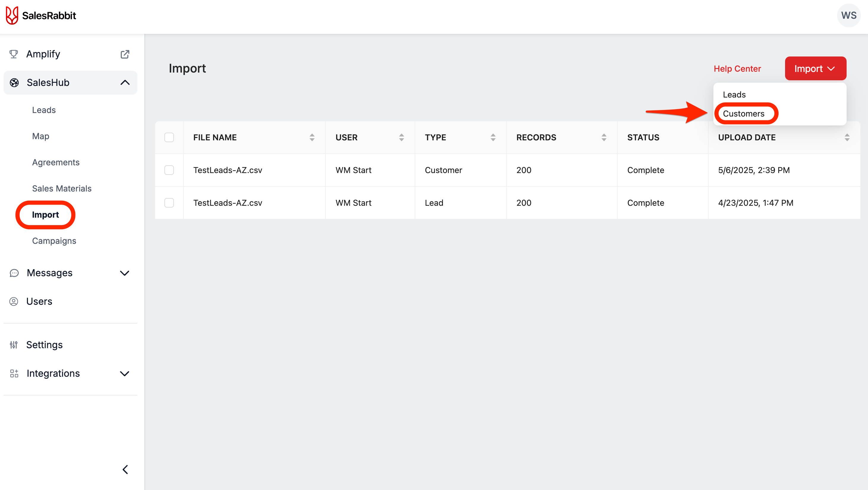The width and height of the screenshot is (868, 490).
Task: Click the Users sidebar label
Action: coord(40,301)
